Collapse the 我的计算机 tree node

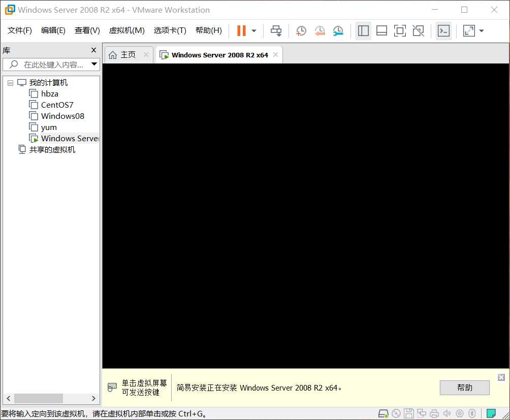(x=10, y=83)
